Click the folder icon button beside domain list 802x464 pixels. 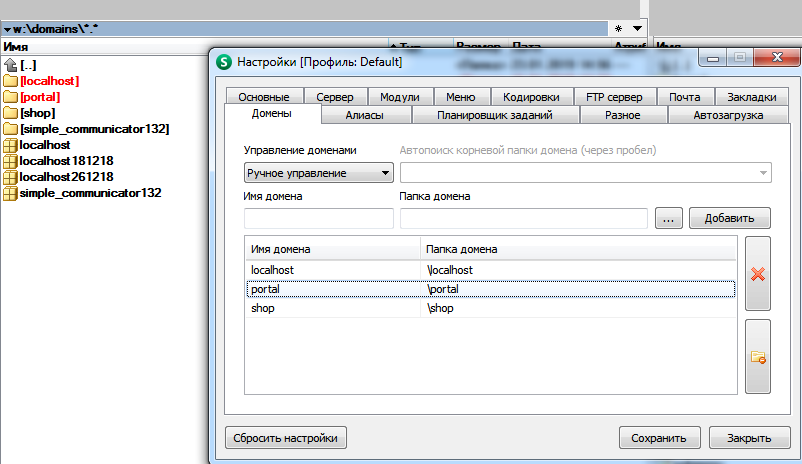[x=757, y=357]
